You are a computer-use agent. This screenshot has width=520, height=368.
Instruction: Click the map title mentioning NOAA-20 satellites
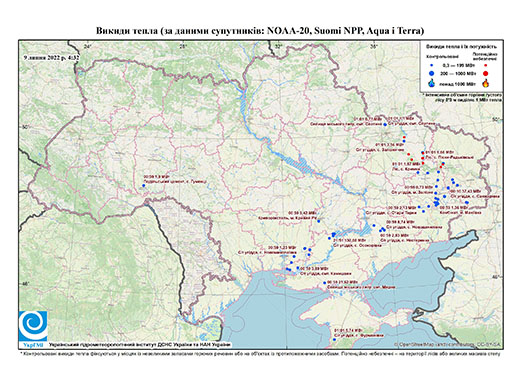260,31
